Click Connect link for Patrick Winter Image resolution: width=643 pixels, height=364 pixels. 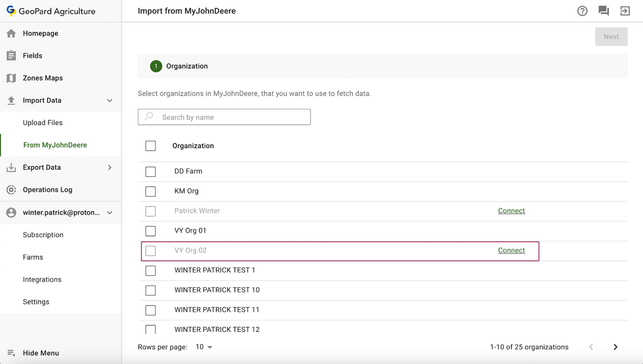[x=511, y=211]
